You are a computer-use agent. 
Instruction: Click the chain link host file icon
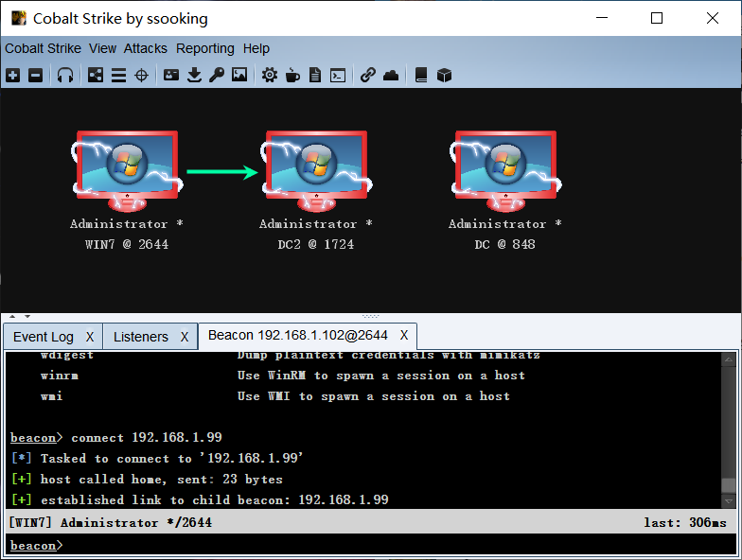[367, 75]
